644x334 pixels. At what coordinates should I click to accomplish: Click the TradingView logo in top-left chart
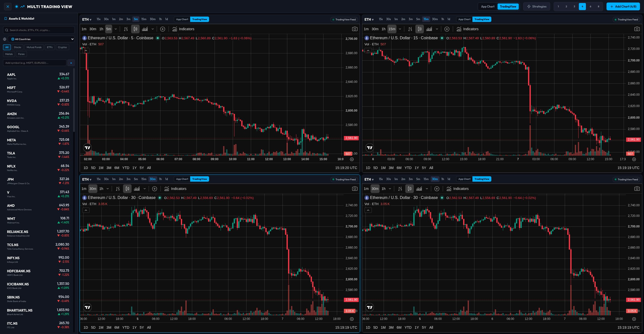coord(88,148)
